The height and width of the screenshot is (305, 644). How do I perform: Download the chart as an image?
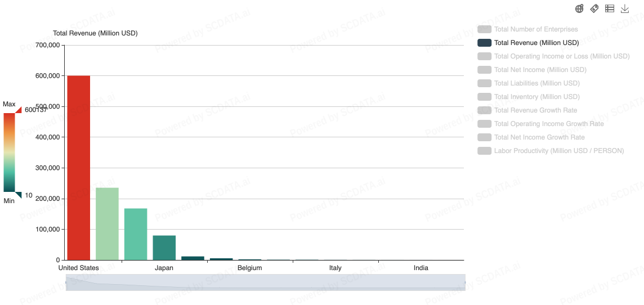(x=625, y=8)
